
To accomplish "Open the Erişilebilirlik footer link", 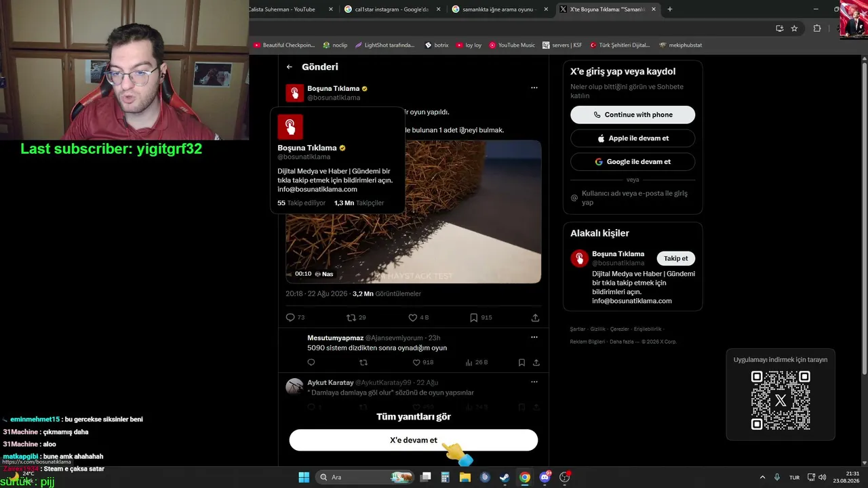I will coord(648,329).
